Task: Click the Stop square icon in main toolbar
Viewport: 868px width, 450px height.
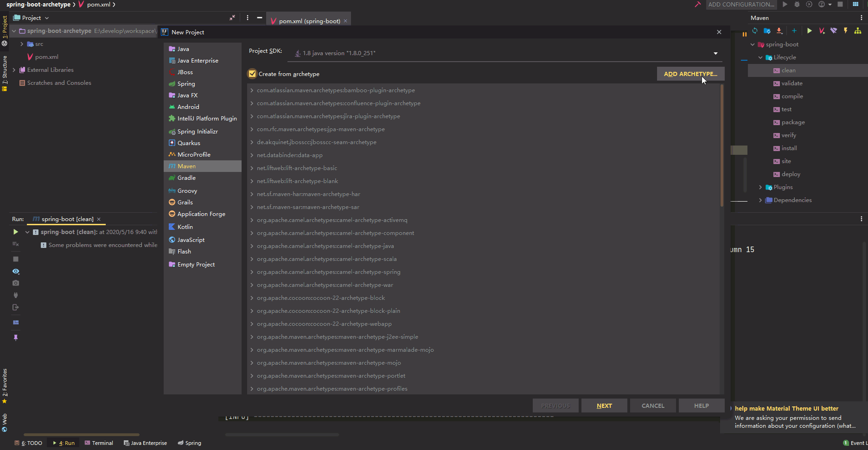Action: click(840, 5)
